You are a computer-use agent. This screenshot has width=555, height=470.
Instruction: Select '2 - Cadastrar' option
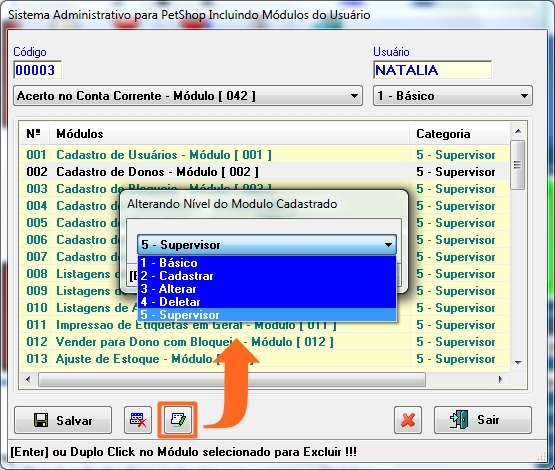(267, 276)
